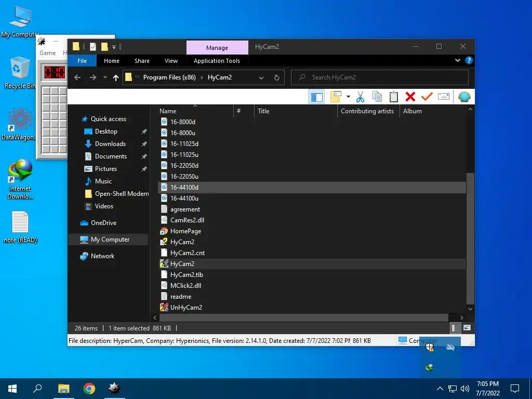Click the Copy icon in Explorer toolbar
This screenshot has width=532, height=399.
(377, 97)
